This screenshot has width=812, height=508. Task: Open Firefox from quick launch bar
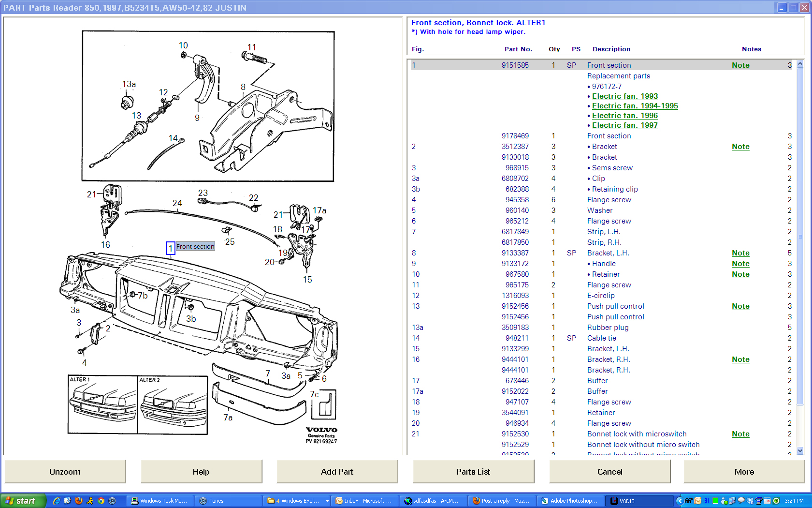(79, 501)
